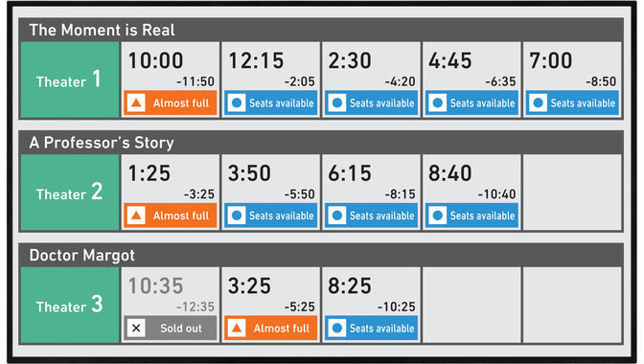Click Almost full label under 3:25 showtime

click(x=282, y=329)
